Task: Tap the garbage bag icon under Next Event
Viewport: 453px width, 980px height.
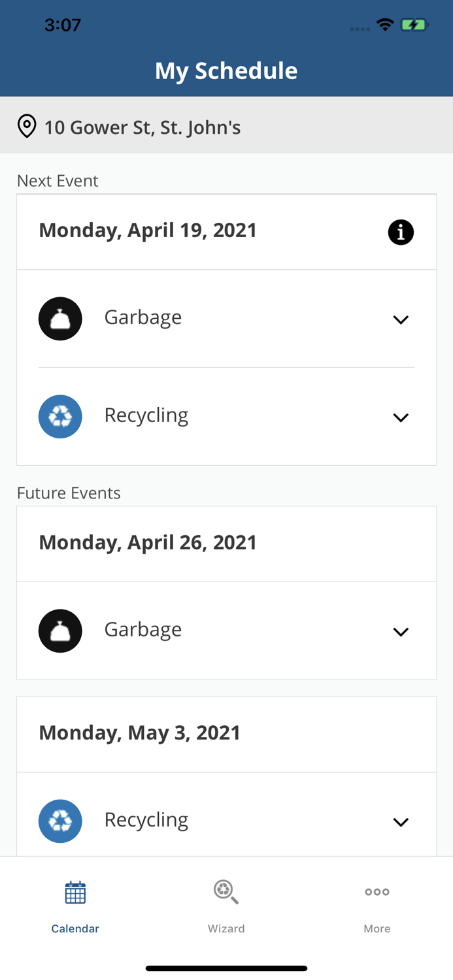Action: 60,318
